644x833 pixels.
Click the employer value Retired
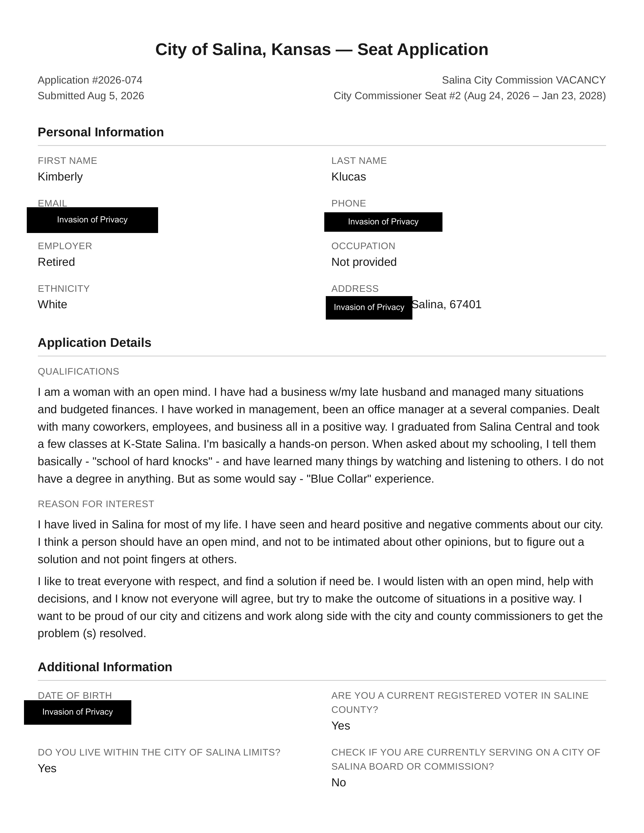pos(57,262)
